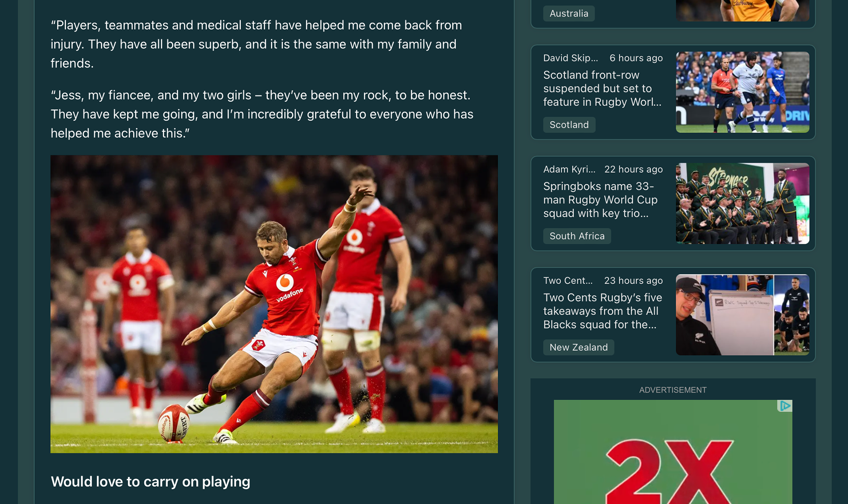The height and width of the screenshot is (504, 848).
Task: Open the Springboks squad photo thumbnail
Action: point(742,204)
